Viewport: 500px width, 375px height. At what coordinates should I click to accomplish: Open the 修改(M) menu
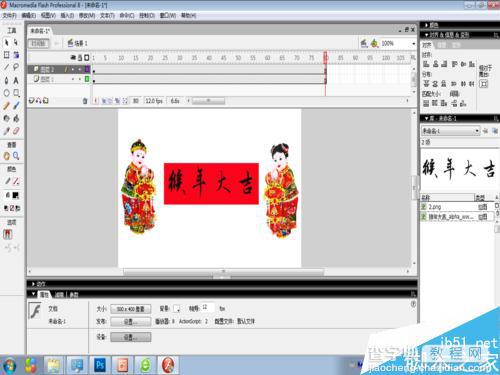[87, 15]
